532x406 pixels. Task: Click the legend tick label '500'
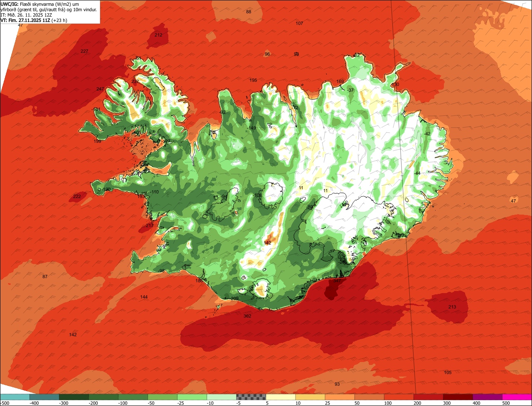click(x=506, y=403)
